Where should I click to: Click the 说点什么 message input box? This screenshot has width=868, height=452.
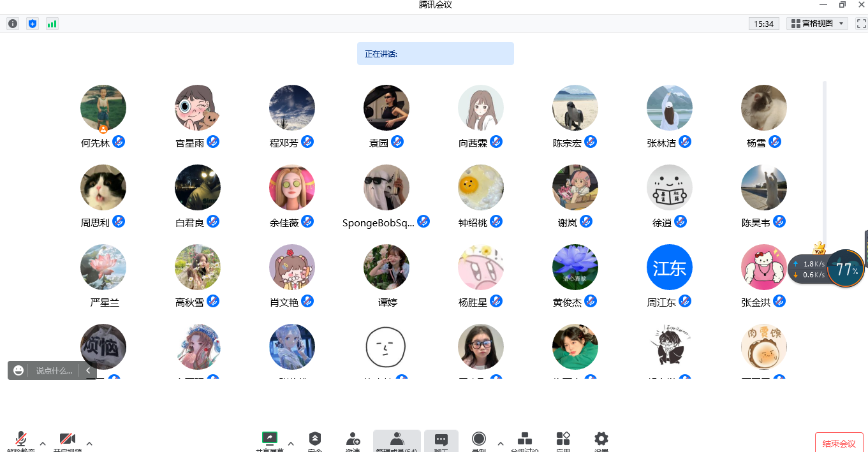tap(54, 370)
